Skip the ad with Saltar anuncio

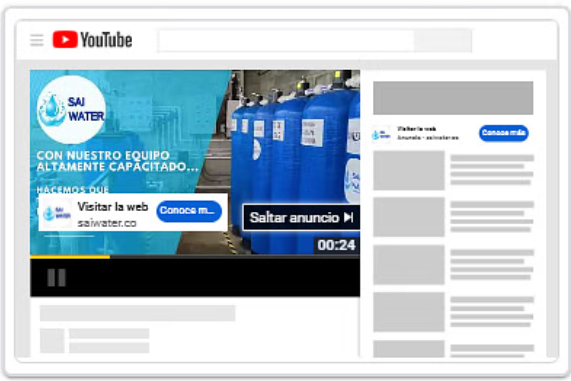[301, 217]
